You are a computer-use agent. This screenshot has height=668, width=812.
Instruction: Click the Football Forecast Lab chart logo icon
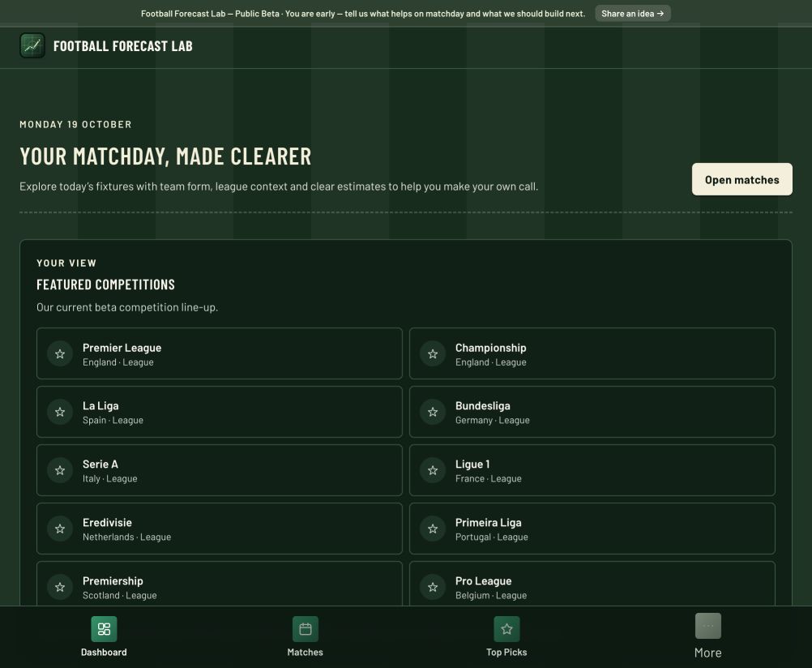(32, 45)
